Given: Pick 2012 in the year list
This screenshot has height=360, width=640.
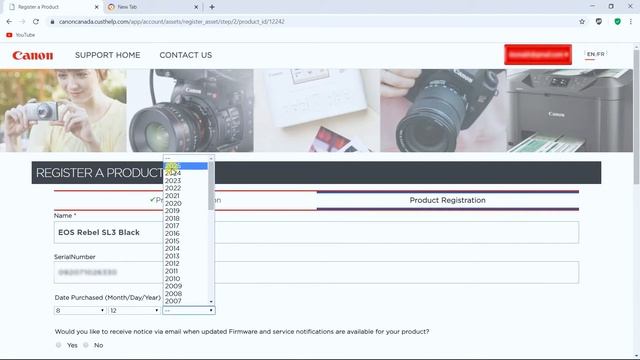Looking at the screenshot, I should coord(186,263).
